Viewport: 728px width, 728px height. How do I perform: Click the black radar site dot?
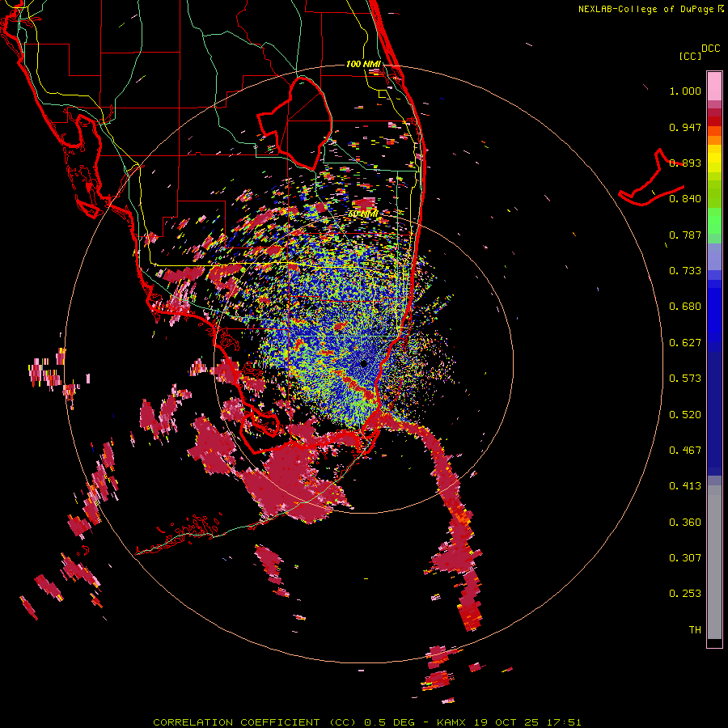click(x=363, y=364)
